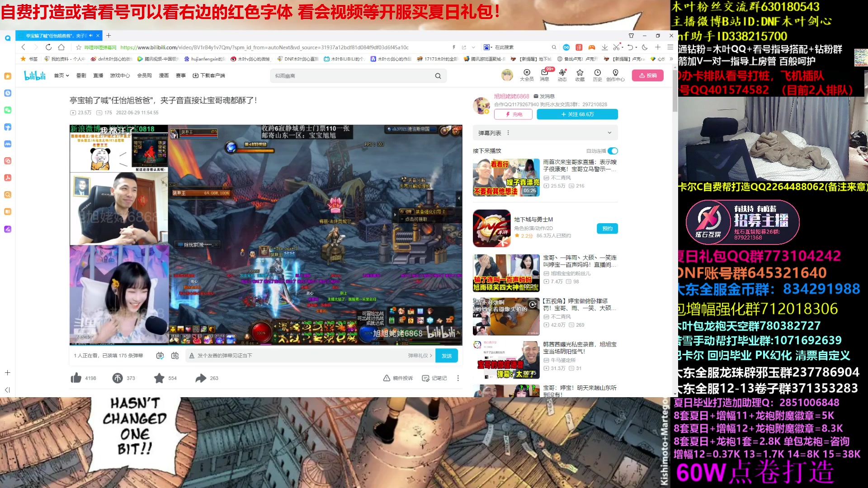Viewport: 868px width, 488px height.
Task: Give a coin via the coin icon
Action: tap(117, 378)
